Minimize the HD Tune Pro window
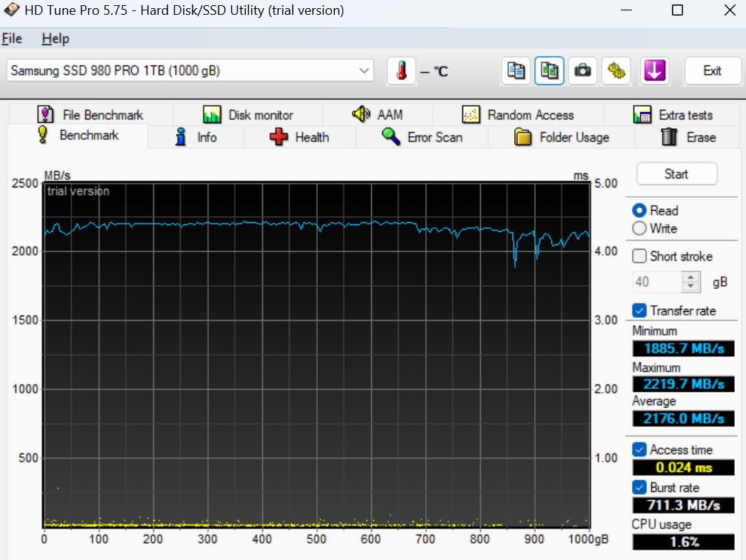This screenshot has height=560, width=746. point(627,10)
